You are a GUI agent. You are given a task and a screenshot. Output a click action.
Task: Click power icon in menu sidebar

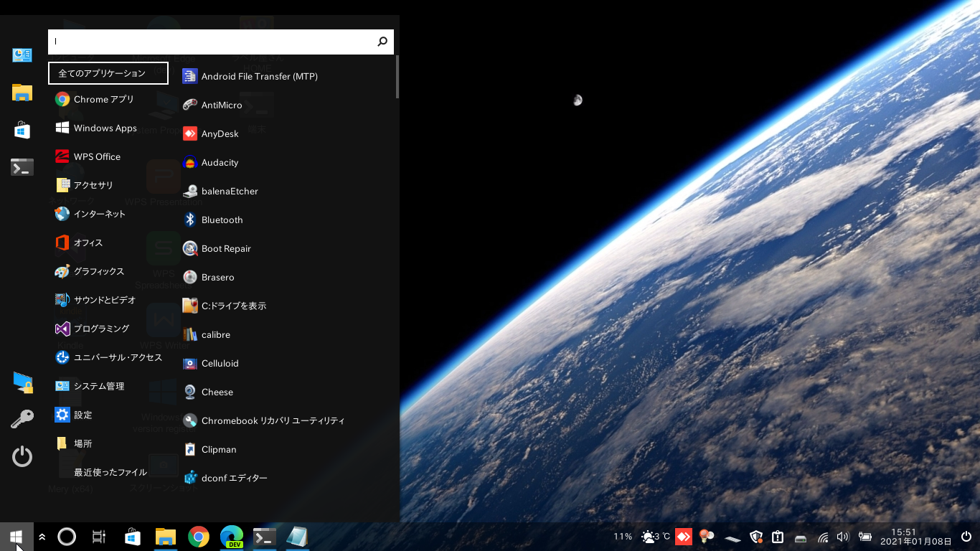(22, 456)
